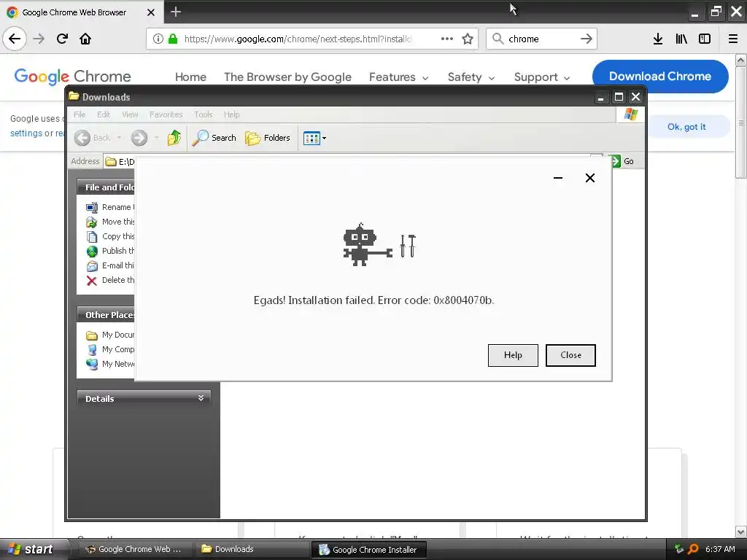Click the search go arrow
Screen dimensions: 747x560
click(587, 39)
